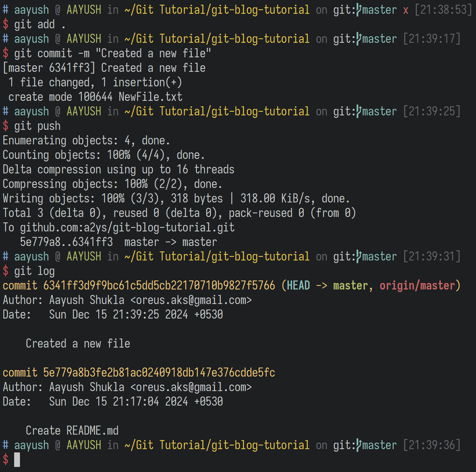Click "Date: Sun Dec 15 21:17:04 2024 +0530"
The width and height of the screenshot is (476, 472).
[x=113, y=402]
